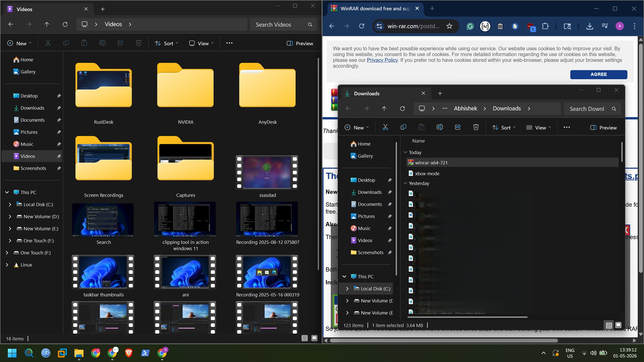Launch Brave browser from taskbar
This screenshot has width=644, height=362.
pyautogui.click(x=129, y=353)
